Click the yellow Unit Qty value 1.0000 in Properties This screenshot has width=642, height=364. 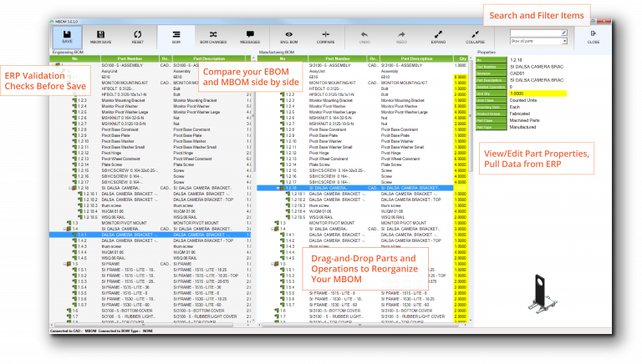point(538,94)
